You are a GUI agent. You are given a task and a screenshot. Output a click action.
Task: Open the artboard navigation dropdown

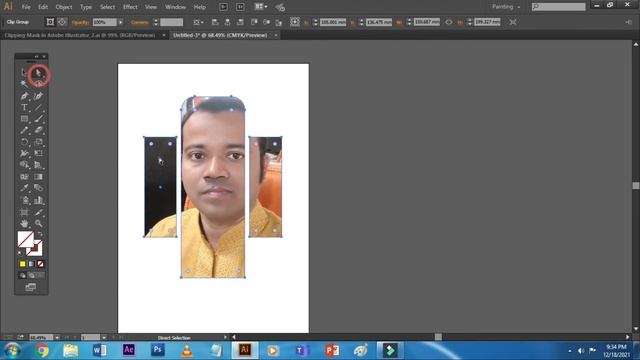pyautogui.click(x=104, y=338)
